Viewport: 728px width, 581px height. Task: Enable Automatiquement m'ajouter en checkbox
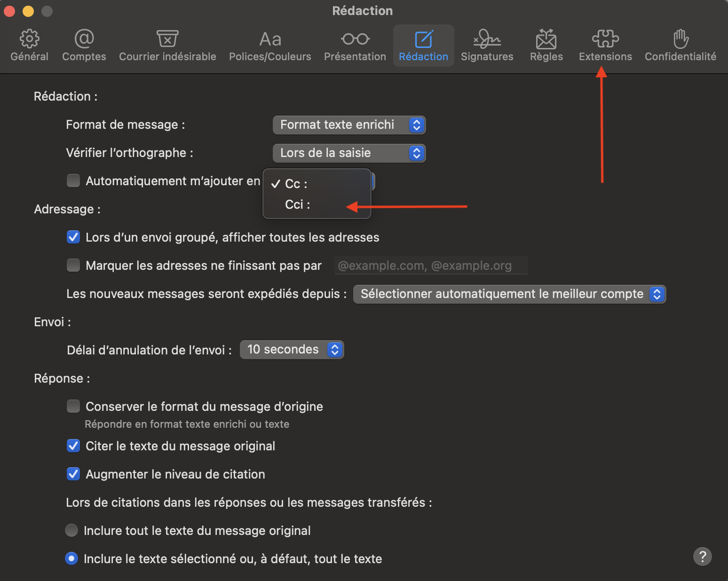73,181
